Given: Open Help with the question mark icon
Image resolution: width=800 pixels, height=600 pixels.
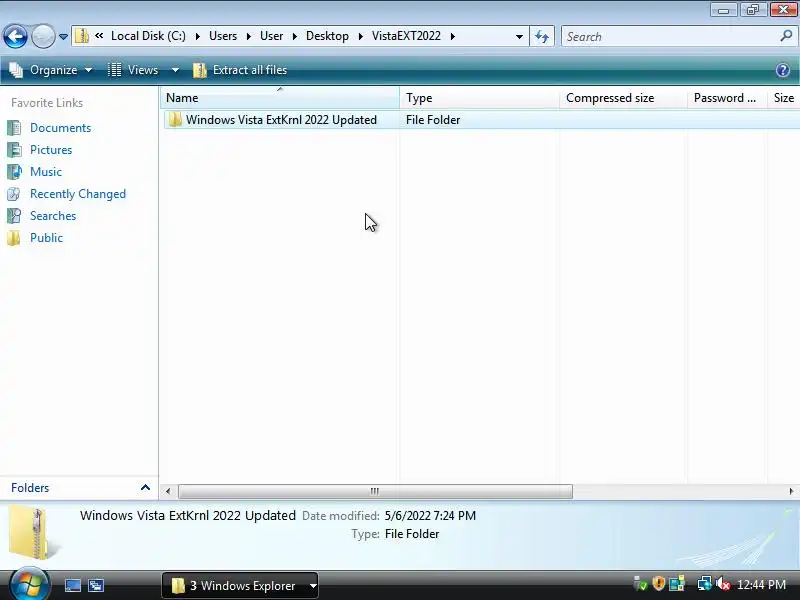Looking at the screenshot, I should click(783, 70).
